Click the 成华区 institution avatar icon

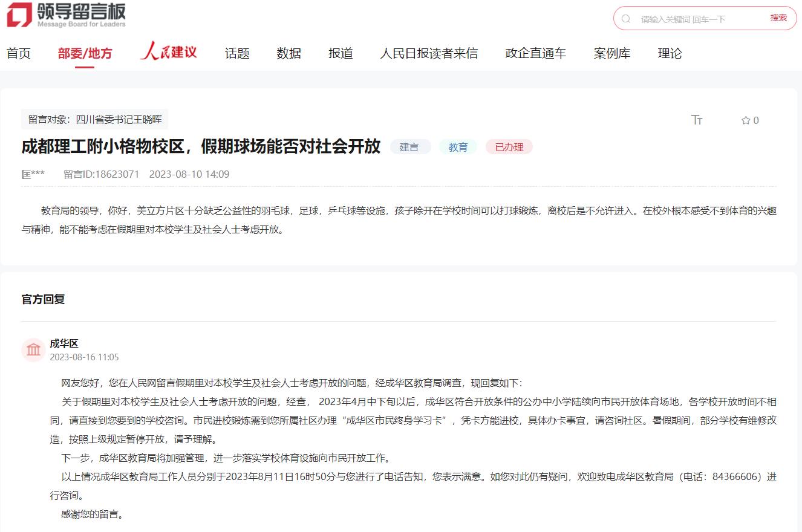pyautogui.click(x=33, y=349)
